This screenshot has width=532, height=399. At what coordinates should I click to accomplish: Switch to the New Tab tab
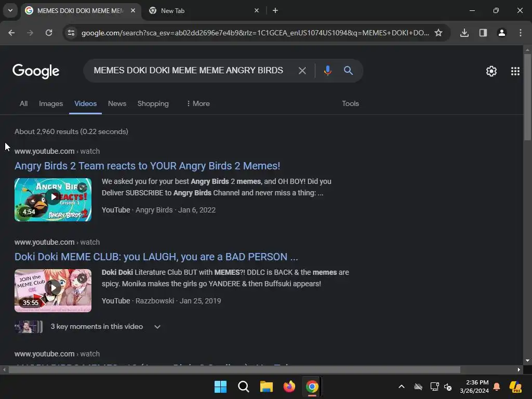click(202, 10)
